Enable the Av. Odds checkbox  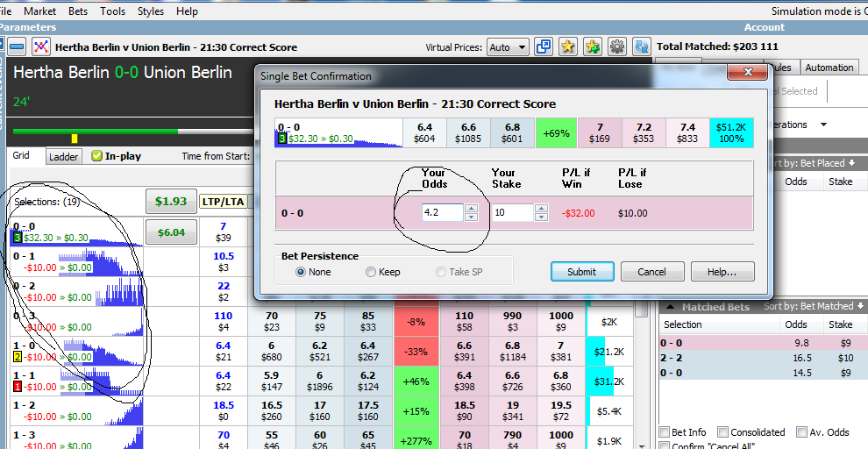(801, 431)
